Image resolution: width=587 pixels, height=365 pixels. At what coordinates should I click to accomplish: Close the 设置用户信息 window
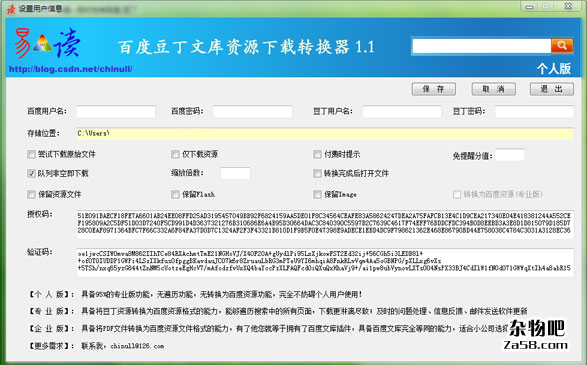(568, 6)
